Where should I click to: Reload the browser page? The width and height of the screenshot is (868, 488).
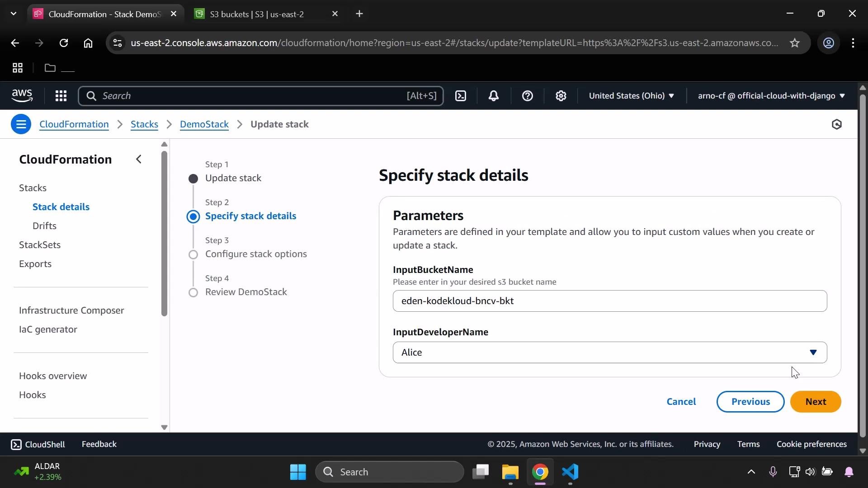(64, 43)
